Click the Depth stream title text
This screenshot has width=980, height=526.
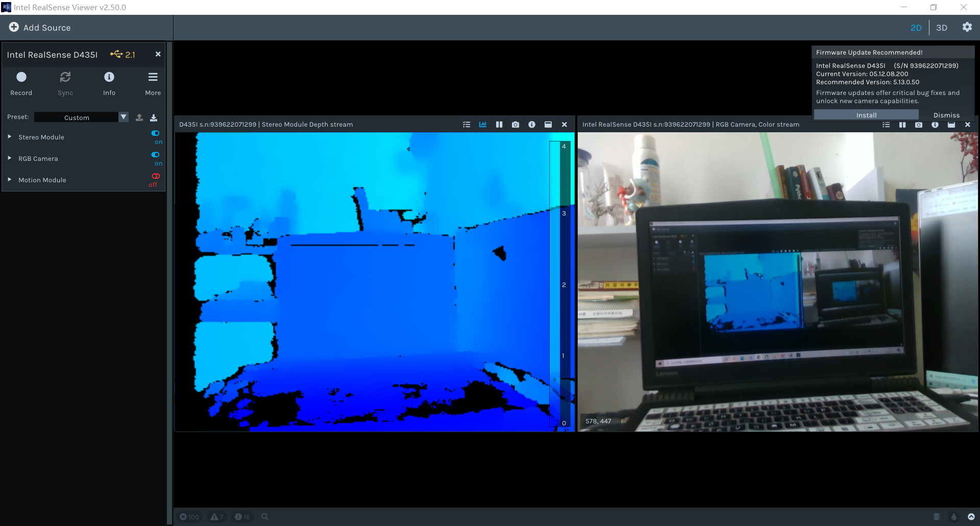(266, 125)
